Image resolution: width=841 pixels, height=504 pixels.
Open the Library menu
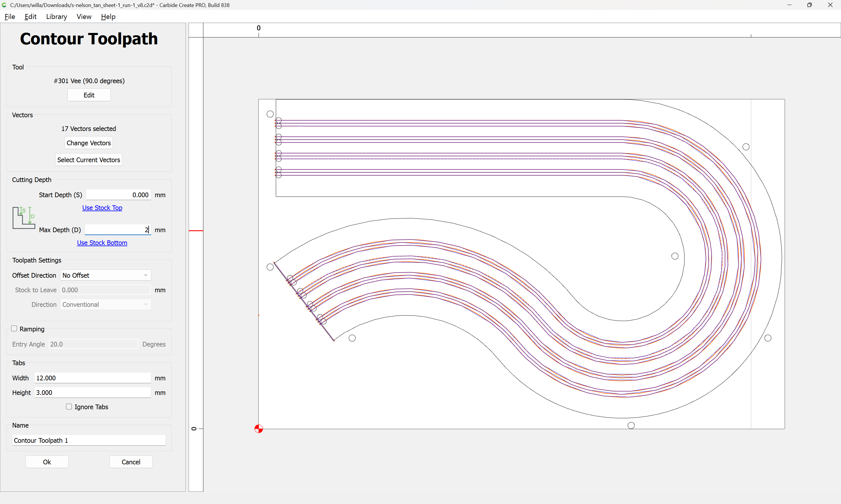coord(56,17)
